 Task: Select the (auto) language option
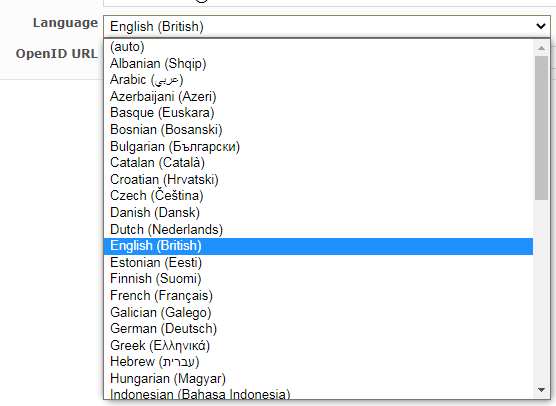(318, 47)
